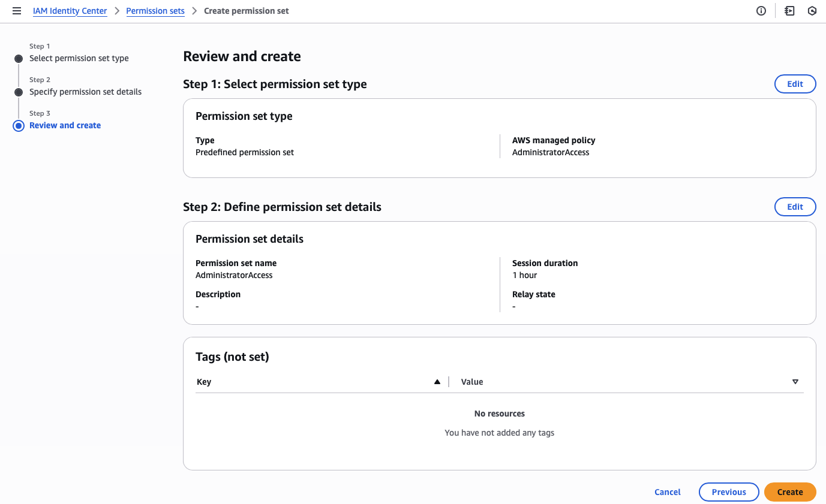Edit Step 1 permission set type
This screenshot has width=826, height=504.
coord(795,84)
